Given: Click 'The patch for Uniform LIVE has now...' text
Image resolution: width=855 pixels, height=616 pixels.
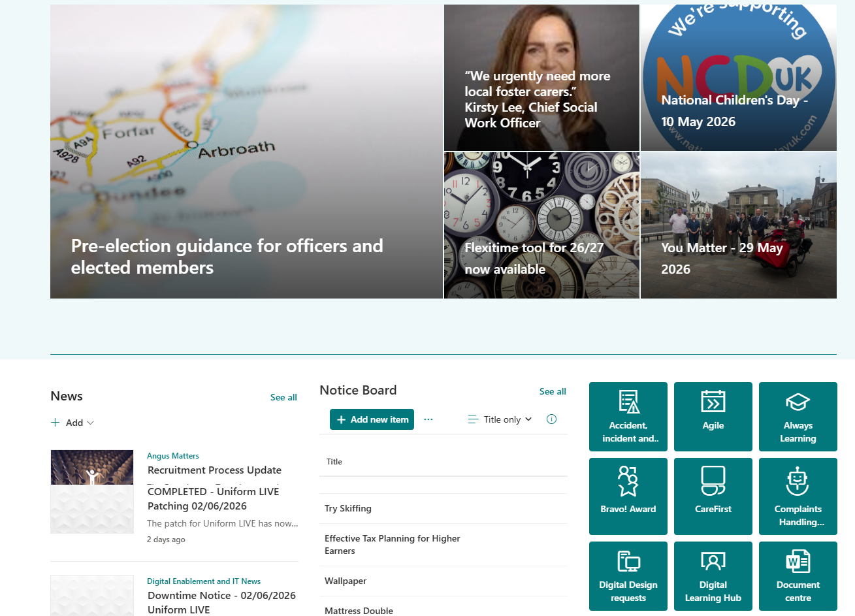Looking at the screenshot, I should (223, 523).
